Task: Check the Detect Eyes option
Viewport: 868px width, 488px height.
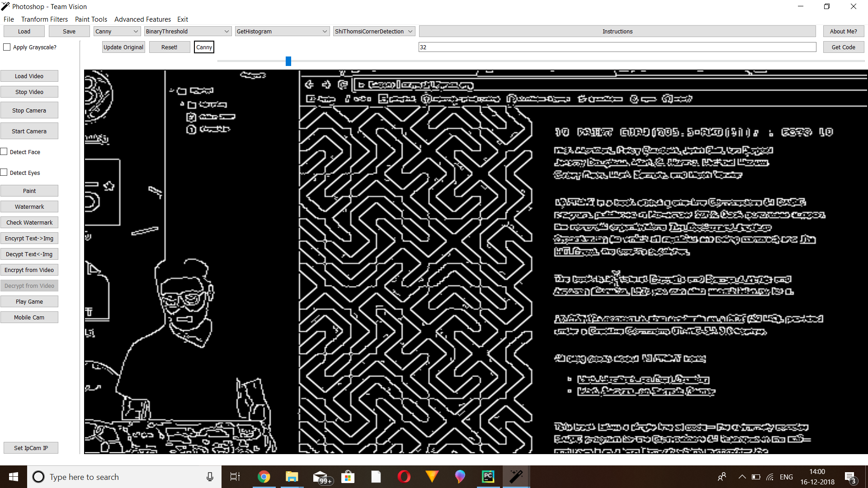Action: [4, 173]
